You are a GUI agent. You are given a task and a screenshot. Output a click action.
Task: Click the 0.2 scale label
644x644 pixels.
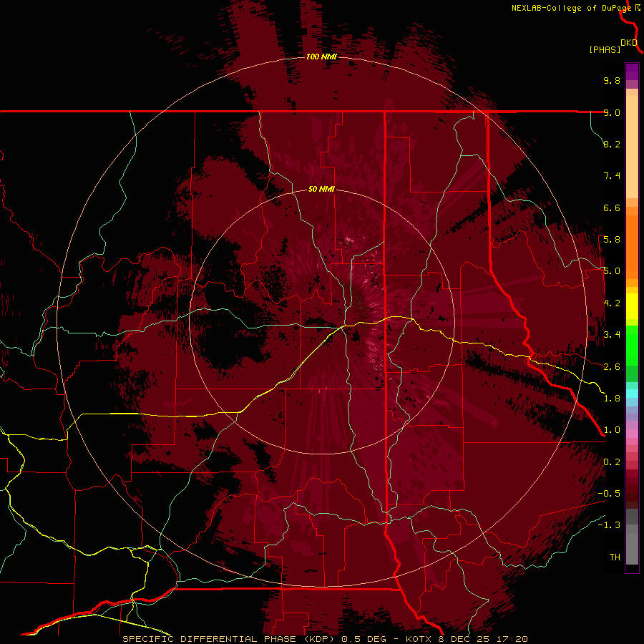612,462
